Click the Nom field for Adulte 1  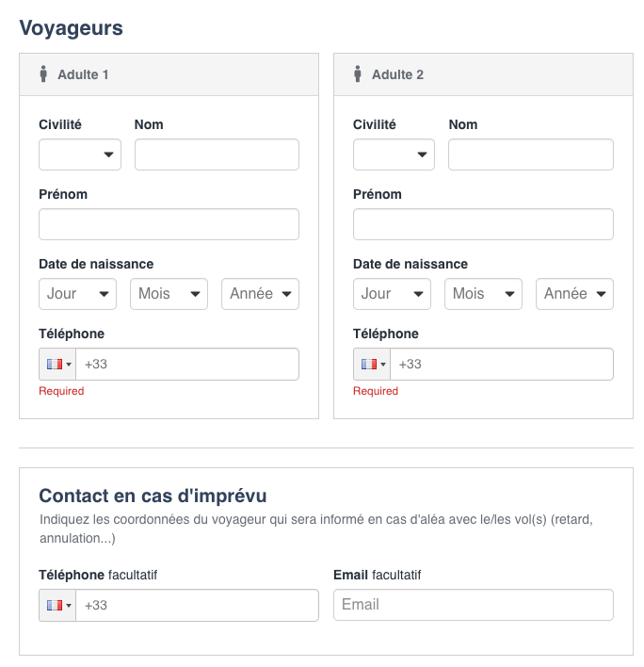pos(217,155)
